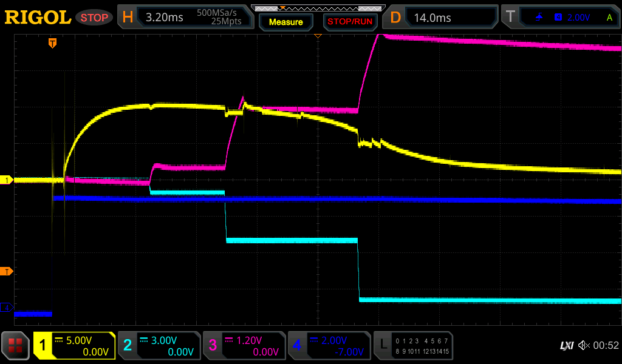
Task: Open trigger settings showing 2.00V
Action: pos(568,18)
